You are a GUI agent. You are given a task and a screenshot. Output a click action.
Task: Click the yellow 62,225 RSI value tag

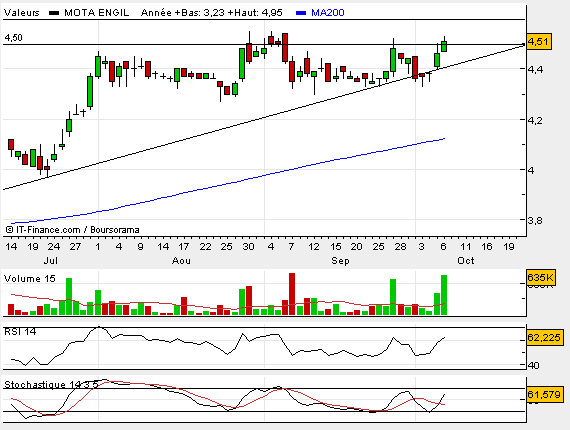pyautogui.click(x=544, y=338)
